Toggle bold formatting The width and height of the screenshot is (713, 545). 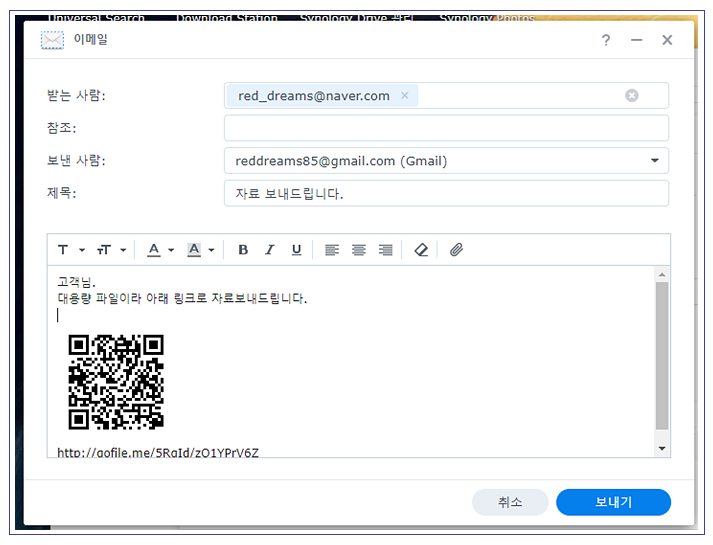243,250
